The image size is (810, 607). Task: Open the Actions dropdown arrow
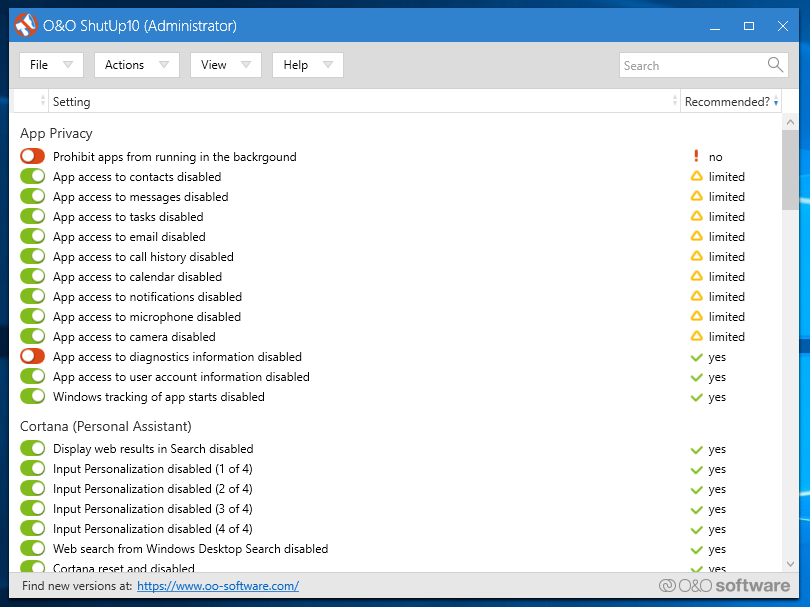click(x=164, y=65)
